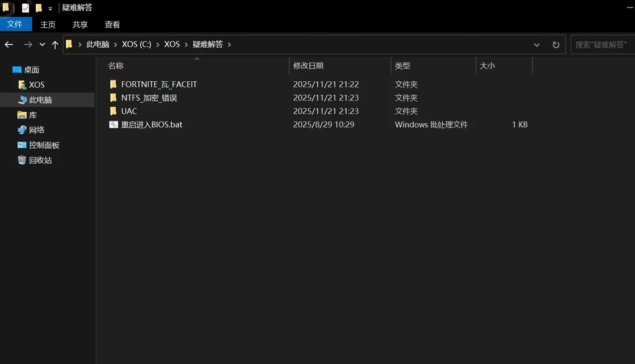The image size is (635, 364).
Task: Expand the chevron after 疑难解答 in breadcrumb
Action: click(229, 45)
